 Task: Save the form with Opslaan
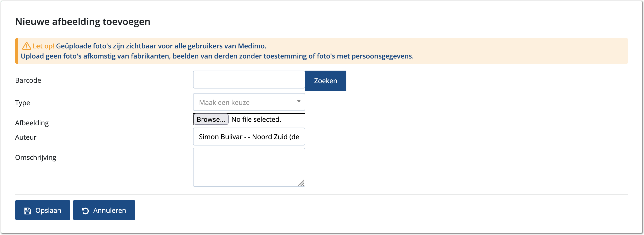(x=43, y=210)
